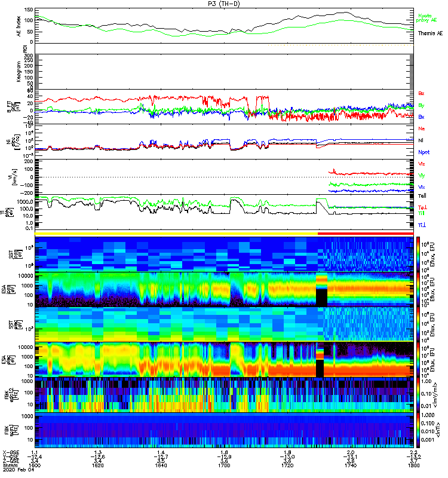Select the date label 2020 Feb 04
The image size is (448, 478).
[19, 470]
